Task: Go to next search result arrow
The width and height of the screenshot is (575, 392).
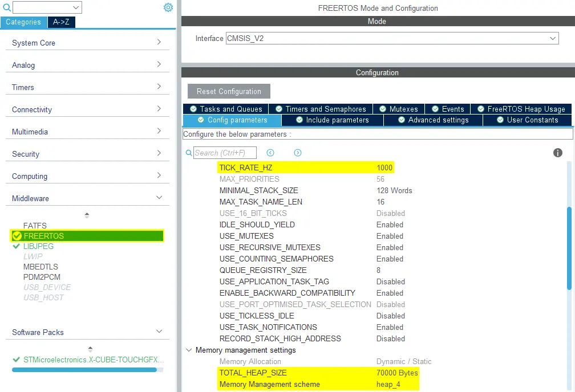Action: point(297,153)
